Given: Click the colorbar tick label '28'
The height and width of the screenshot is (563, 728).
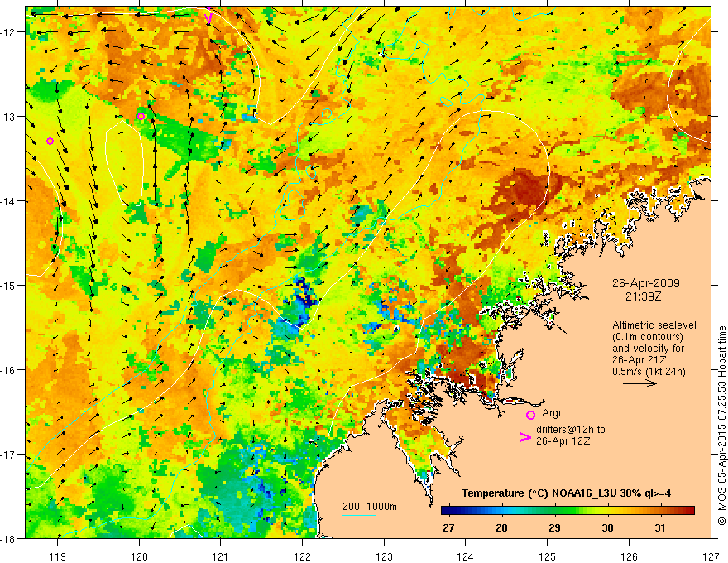Looking at the screenshot, I should pyautogui.click(x=501, y=528).
